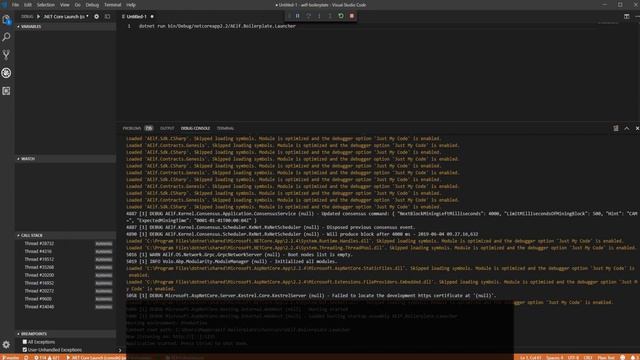Image resolution: width=640 pixels, height=360 pixels.
Task: Click .NET Core Launch in status bar
Action: (96, 358)
